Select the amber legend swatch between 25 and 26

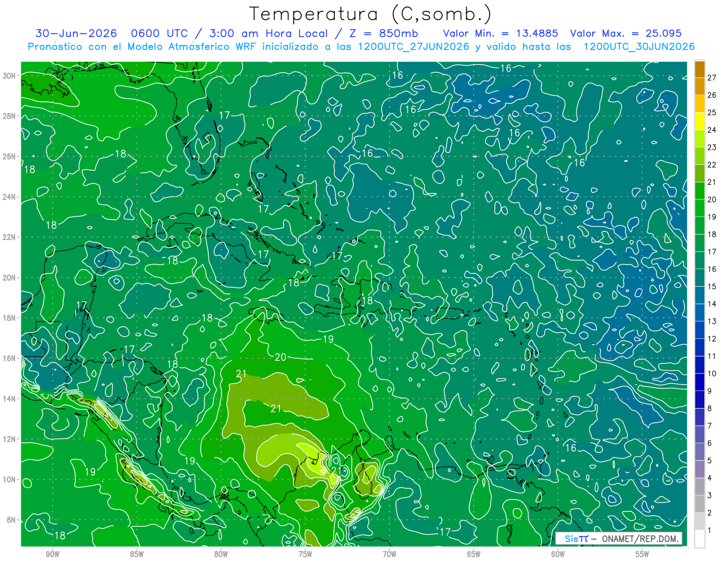pos(700,104)
